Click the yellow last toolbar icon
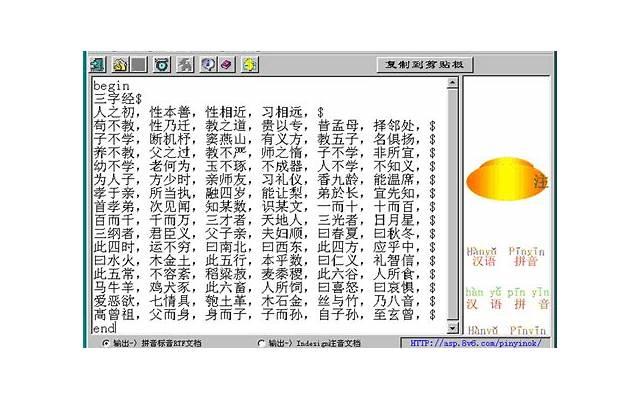This screenshot has width=640, height=400. coord(249,64)
